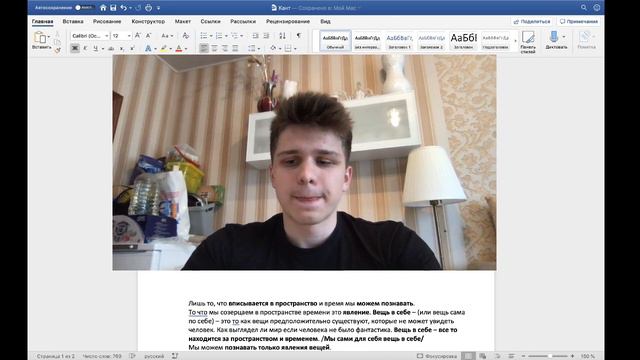Screen dimensions: 640x360
Task: Toggle strikethrough formatting
Action: 111,48
